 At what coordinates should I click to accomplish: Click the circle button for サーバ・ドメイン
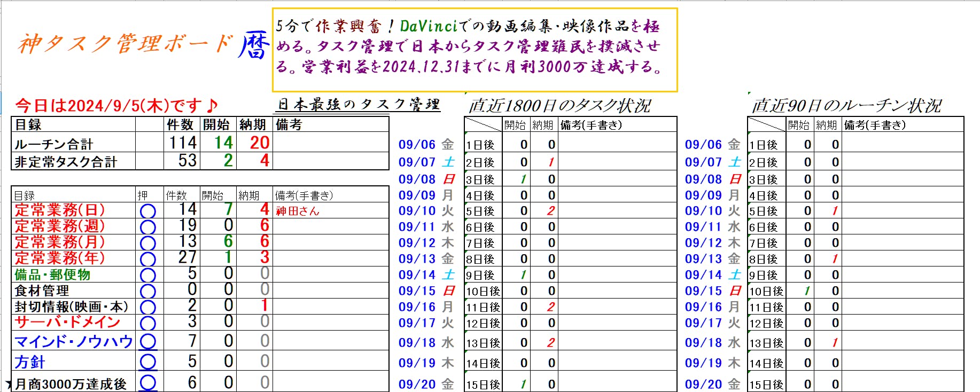[148, 323]
